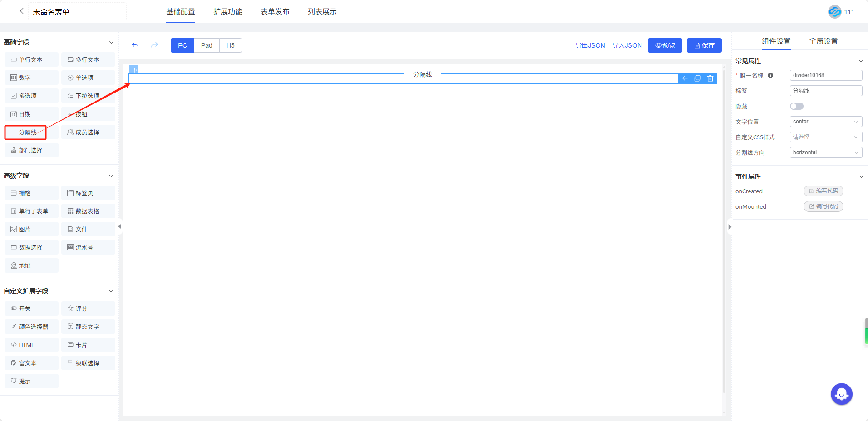
Task: Open the 全局设置 tab
Action: click(823, 41)
